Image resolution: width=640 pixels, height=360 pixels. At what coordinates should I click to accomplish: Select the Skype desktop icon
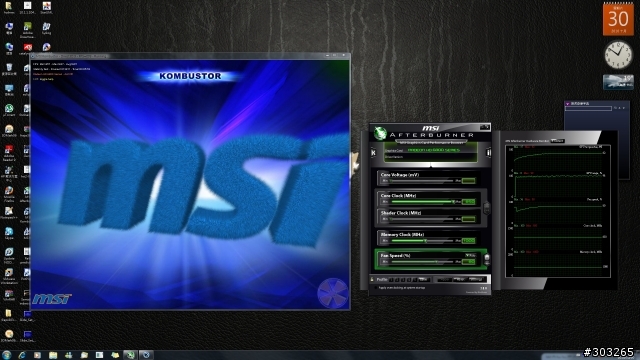[x=9, y=233]
